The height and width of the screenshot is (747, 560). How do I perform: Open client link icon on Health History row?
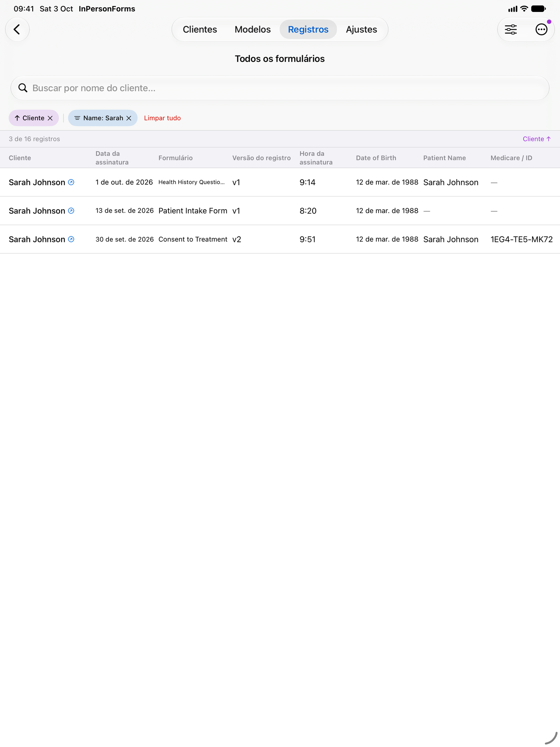pos(71,182)
